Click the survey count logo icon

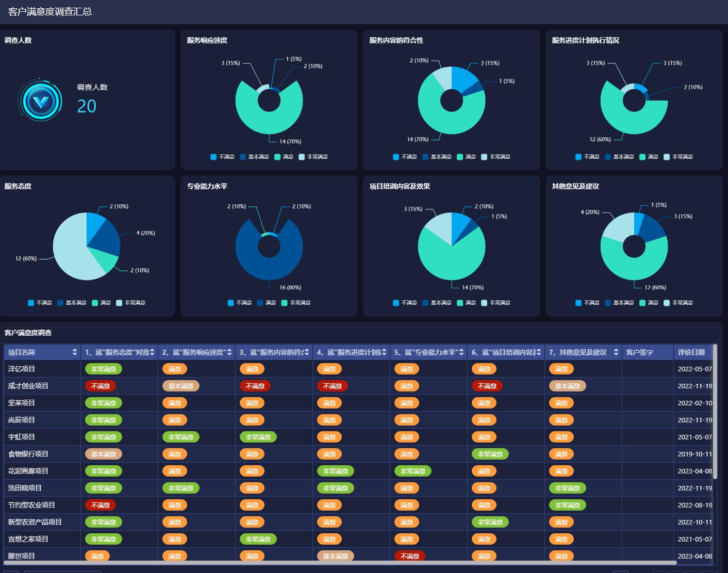point(40,100)
